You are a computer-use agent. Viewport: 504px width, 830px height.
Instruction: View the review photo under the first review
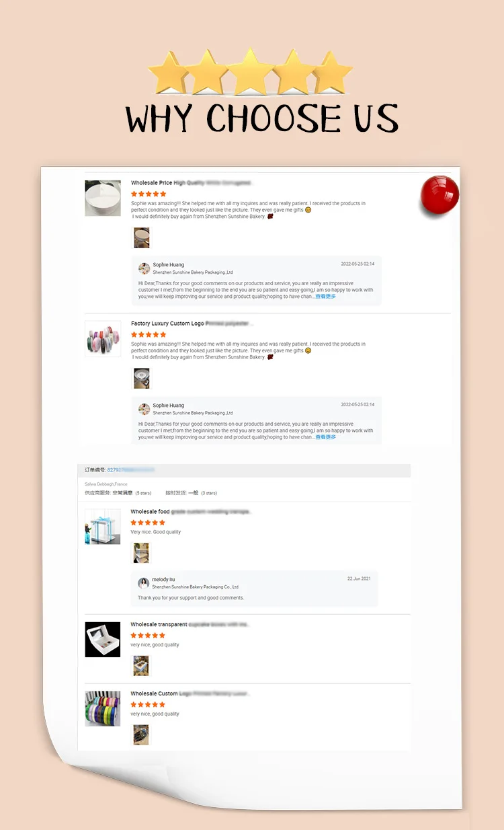coord(141,237)
